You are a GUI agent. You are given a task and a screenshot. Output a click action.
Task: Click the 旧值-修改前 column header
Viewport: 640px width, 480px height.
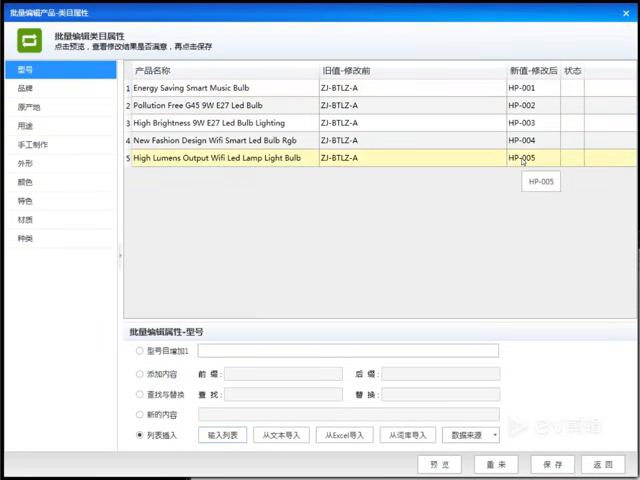coord(413,71)
